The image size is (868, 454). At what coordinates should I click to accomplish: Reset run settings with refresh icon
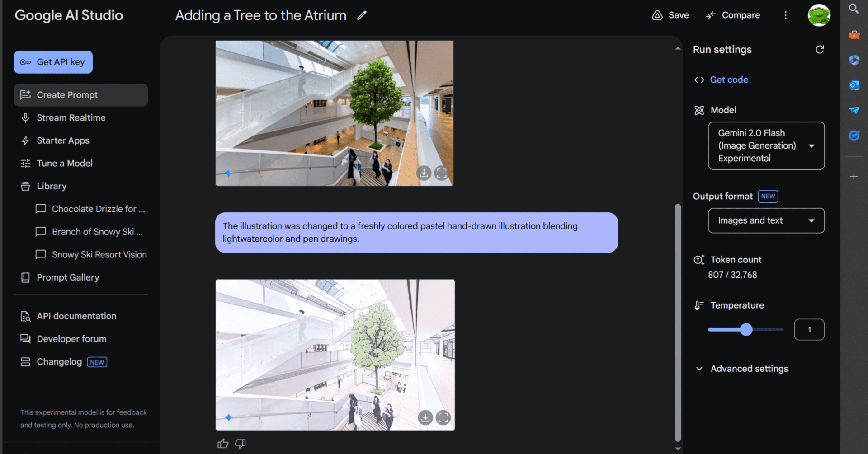[820, 50]
